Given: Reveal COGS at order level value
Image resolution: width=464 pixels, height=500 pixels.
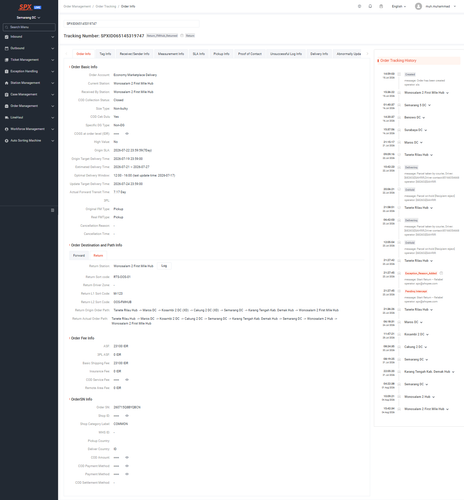Looking at the screenshot, I should (127, 134).
